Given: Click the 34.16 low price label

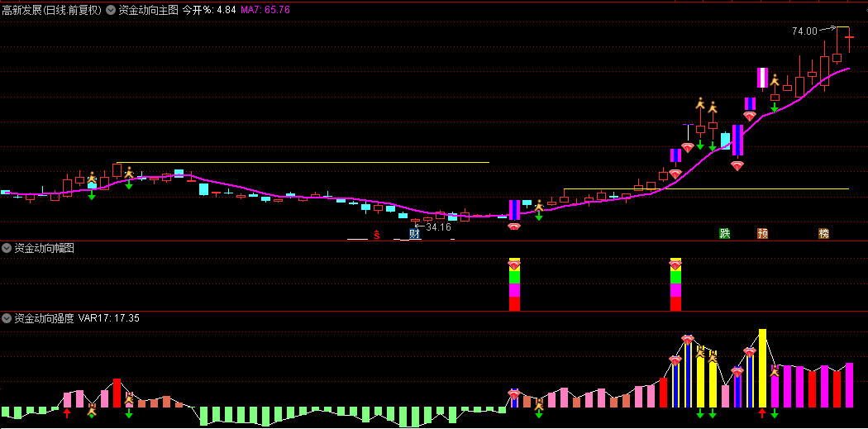Looking at the screenshot, I should click(x=438, y=227).
